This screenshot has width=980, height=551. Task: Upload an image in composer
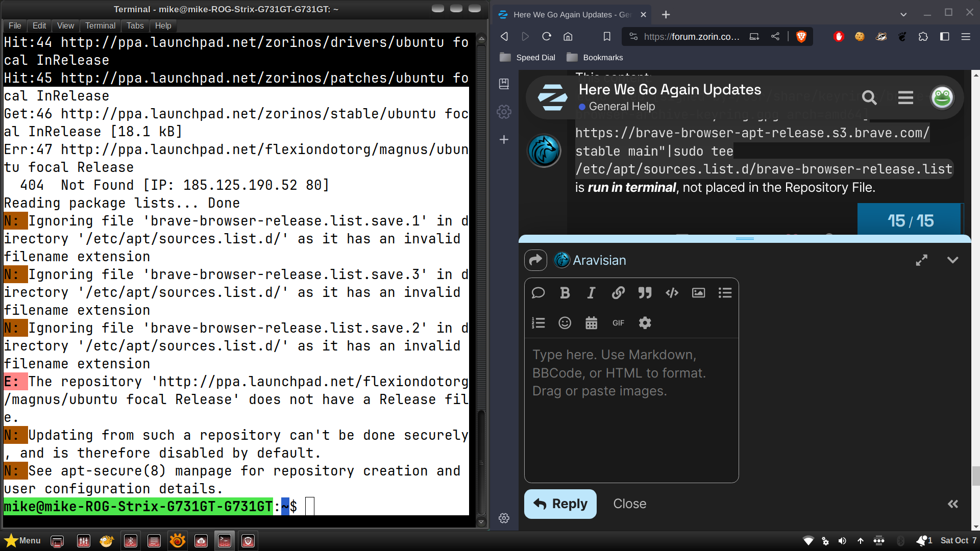click(698, 293)
